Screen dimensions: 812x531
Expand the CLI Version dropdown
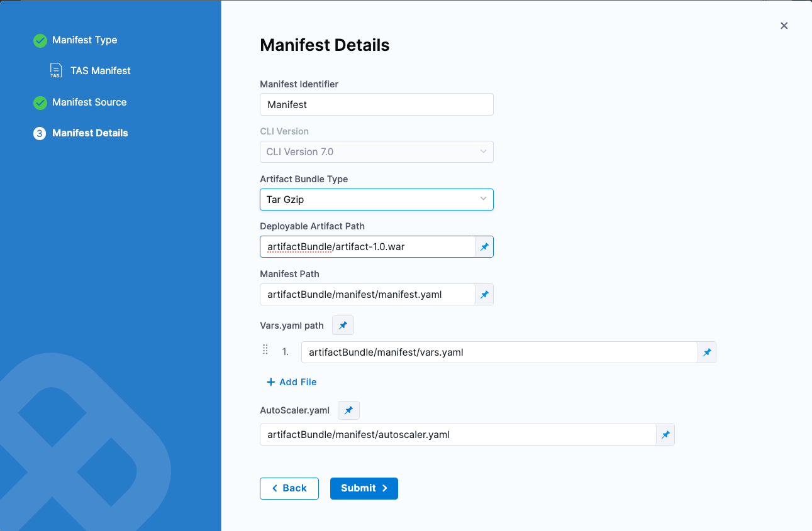tap(376, 151)
